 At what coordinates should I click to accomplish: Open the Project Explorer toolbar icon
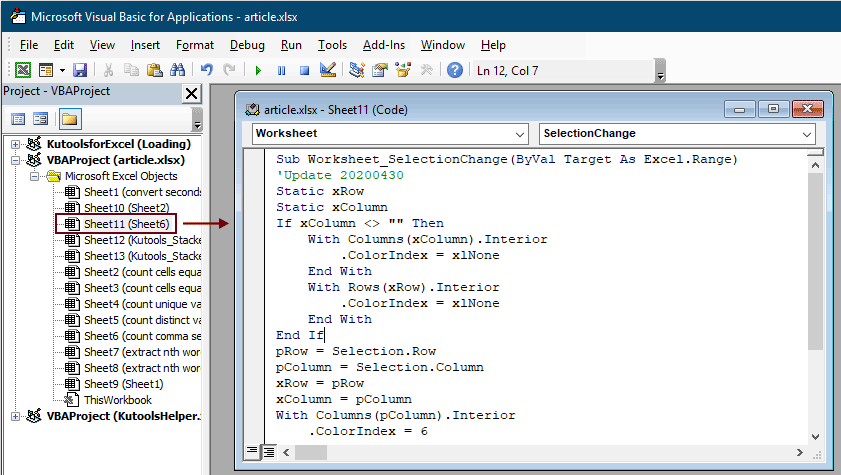pos(357,70)
